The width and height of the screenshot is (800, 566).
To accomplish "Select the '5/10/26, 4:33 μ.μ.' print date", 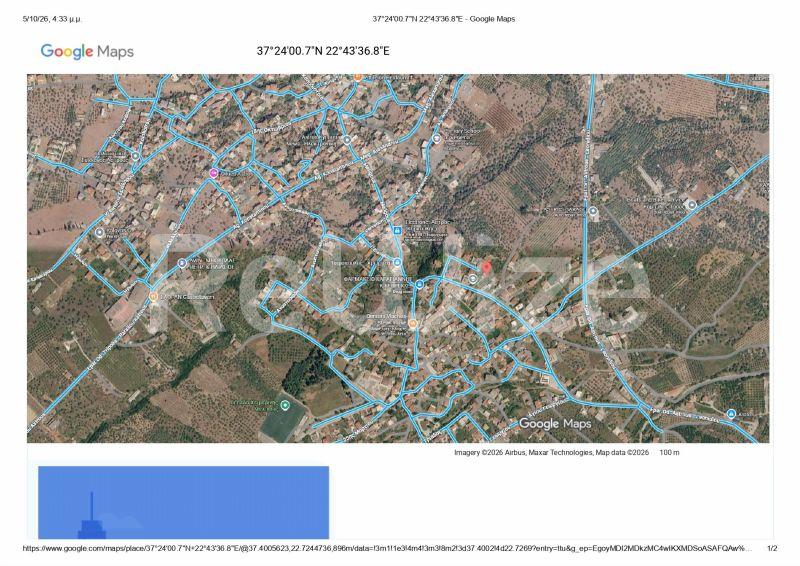I will pos(52,19).
